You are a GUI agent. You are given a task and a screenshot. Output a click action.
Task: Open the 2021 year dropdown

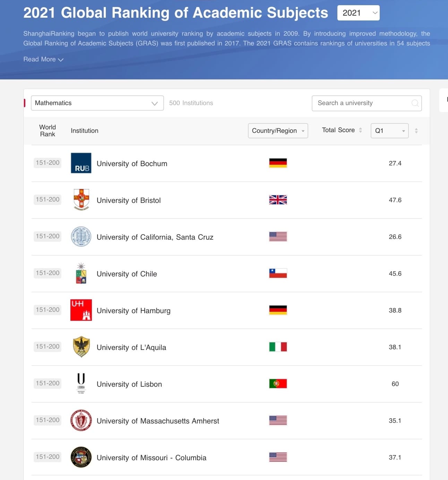(358, 13)
